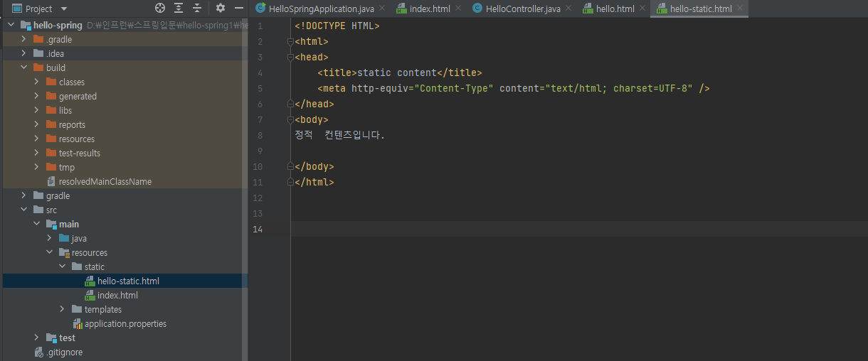This screenshot has height=361, width=868.
Task: Expand the test-results folder
Action: (x=36, y=153)
